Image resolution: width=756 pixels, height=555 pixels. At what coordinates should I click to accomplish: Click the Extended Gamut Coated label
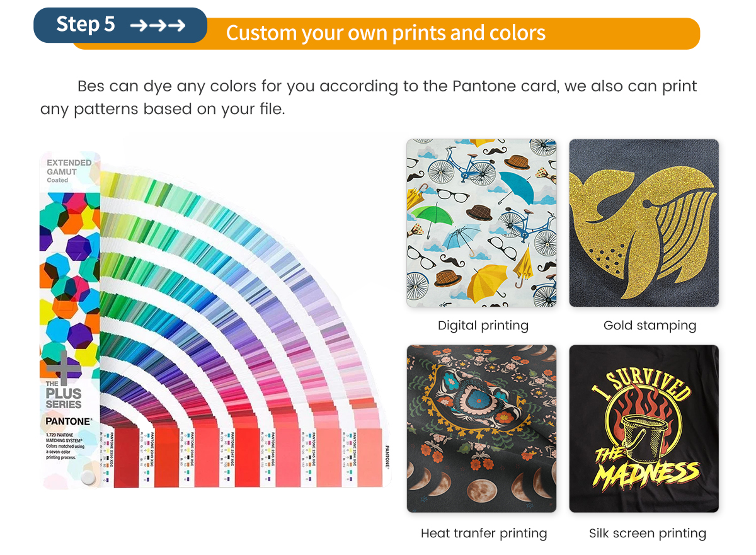[69, 171]
